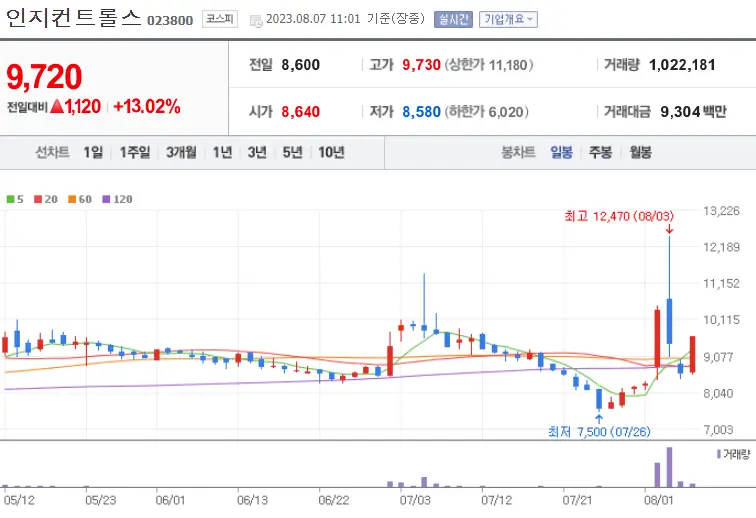Click the 06/13 date axis label
Viewport: 756px width, 518px height.
pyautogui.click(x=252, y=500)
